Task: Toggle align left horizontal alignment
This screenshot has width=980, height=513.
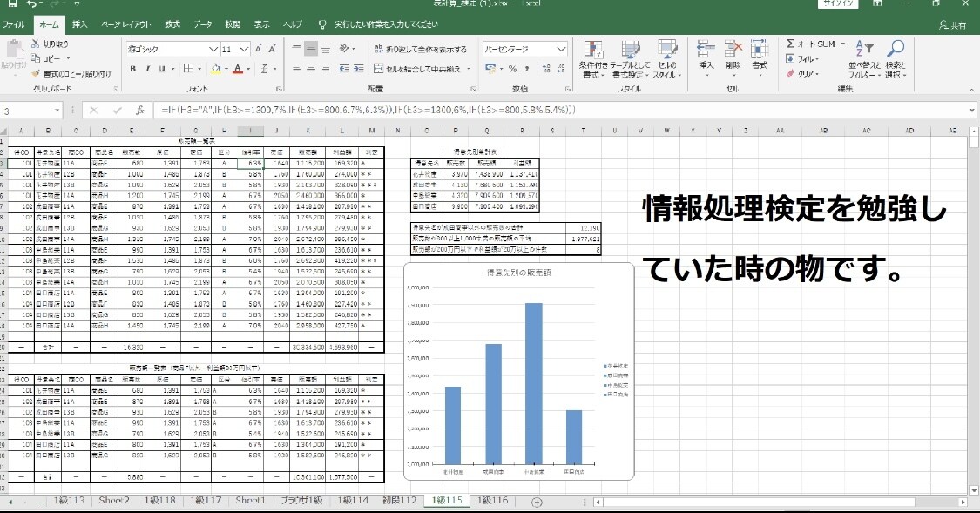Action: pos(296,69)
